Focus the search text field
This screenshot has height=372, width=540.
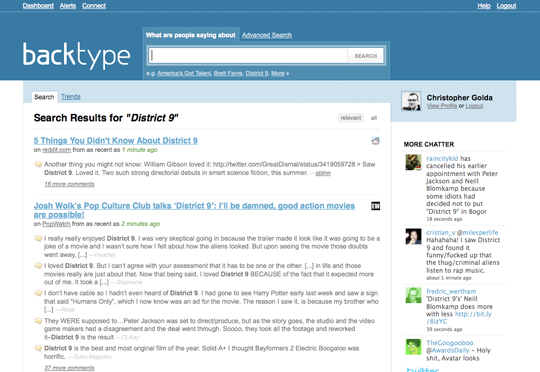tap(248, 55)
